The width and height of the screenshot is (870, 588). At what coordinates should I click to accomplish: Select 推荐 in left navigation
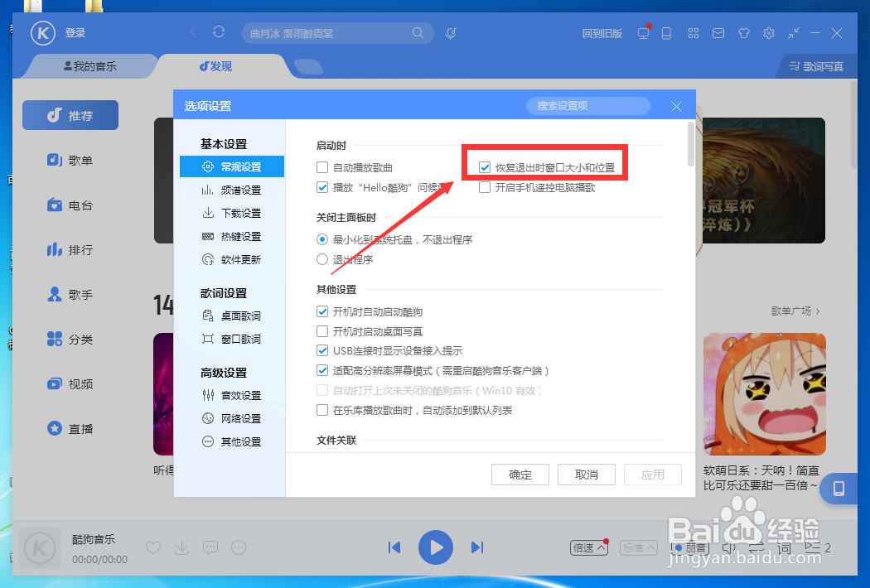[70, 115]
